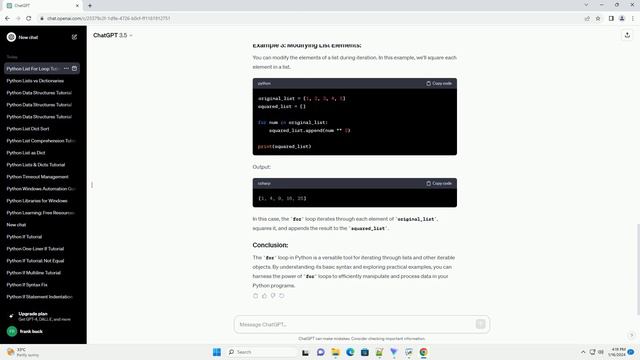
Task: Open the taskbar clock and date
Action: pos(617,352)
